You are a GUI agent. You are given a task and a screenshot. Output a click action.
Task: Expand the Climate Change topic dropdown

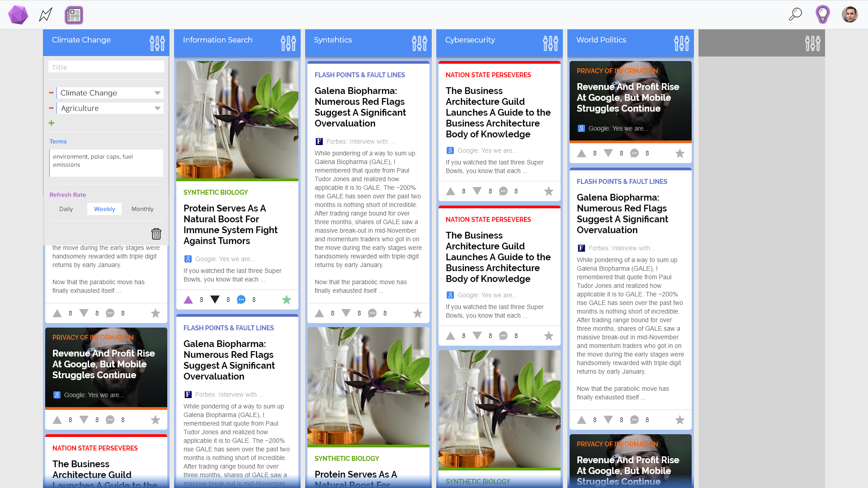pos(157,92)
